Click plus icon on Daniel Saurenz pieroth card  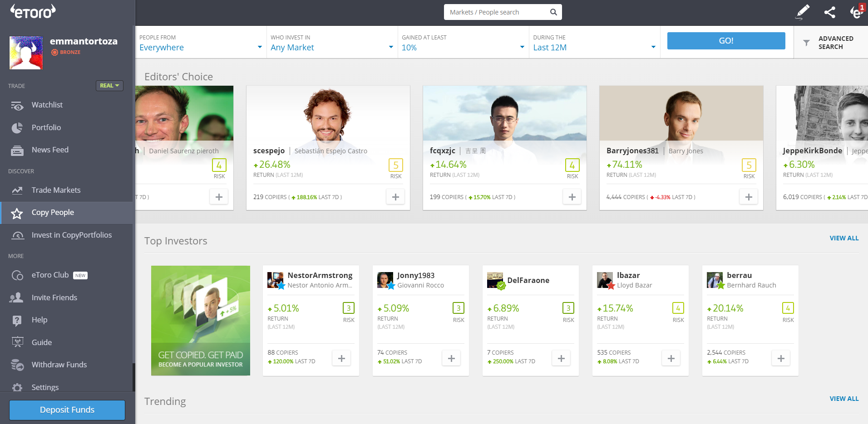219,197
